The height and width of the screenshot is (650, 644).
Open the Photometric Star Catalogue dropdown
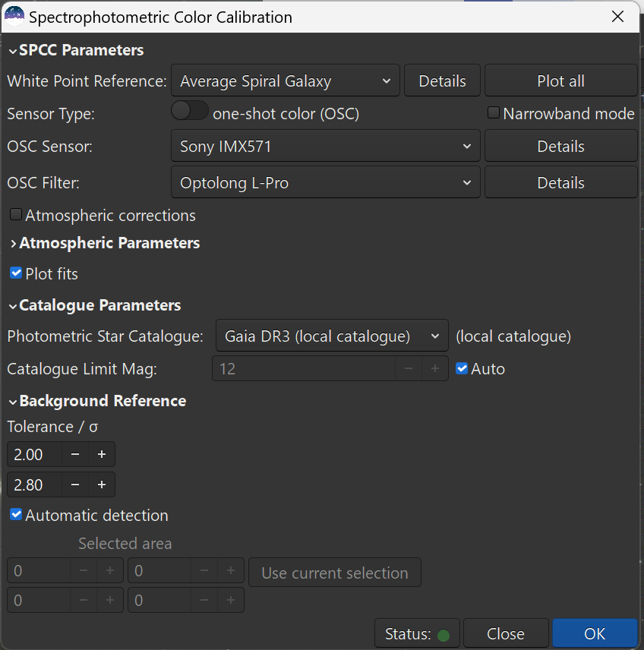pyautogui.click(x=332, y=336)
